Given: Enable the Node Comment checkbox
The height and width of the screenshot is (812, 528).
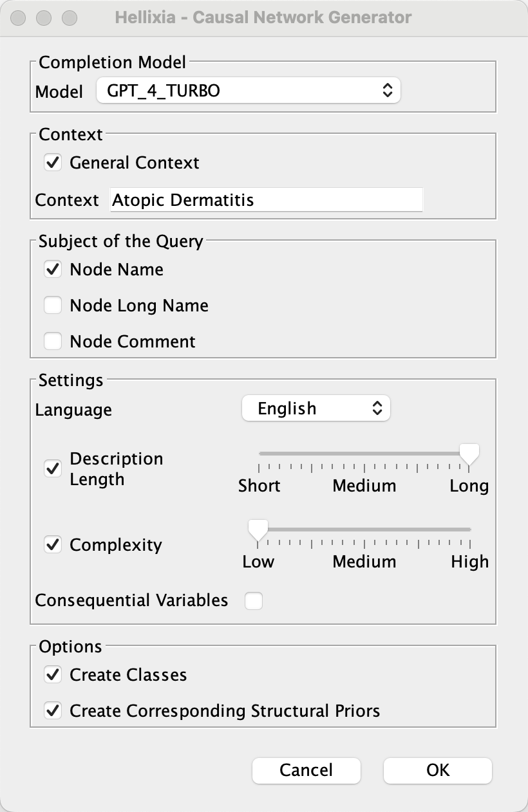Looking at the screenshot, I should [53, 342].
